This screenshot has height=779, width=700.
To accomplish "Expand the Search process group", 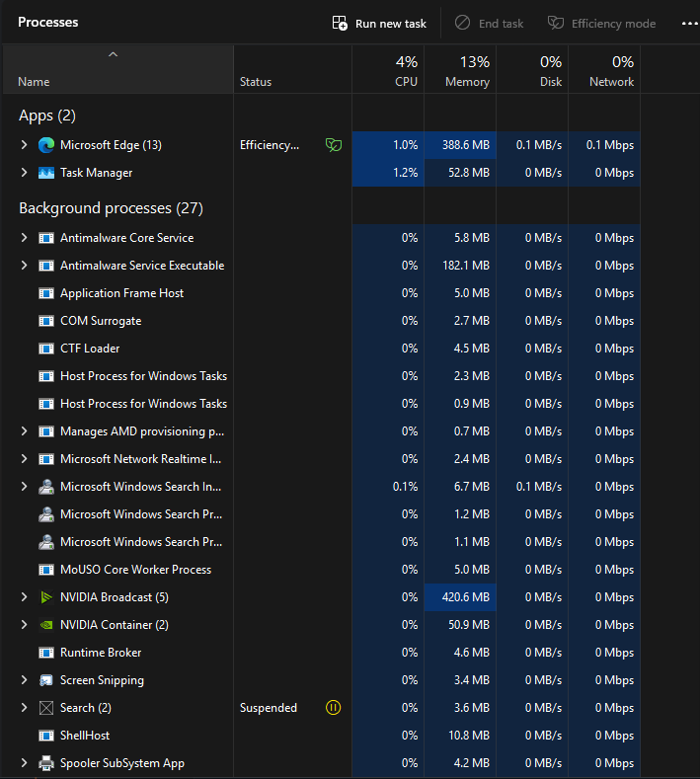I will [x=25, y=708].
